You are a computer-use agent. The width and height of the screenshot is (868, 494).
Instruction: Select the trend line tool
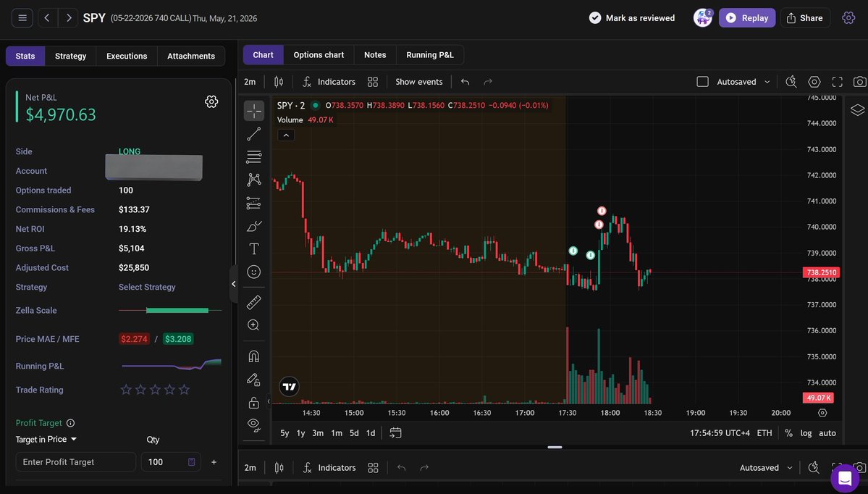pyautogui.click(x=254, y=134)
